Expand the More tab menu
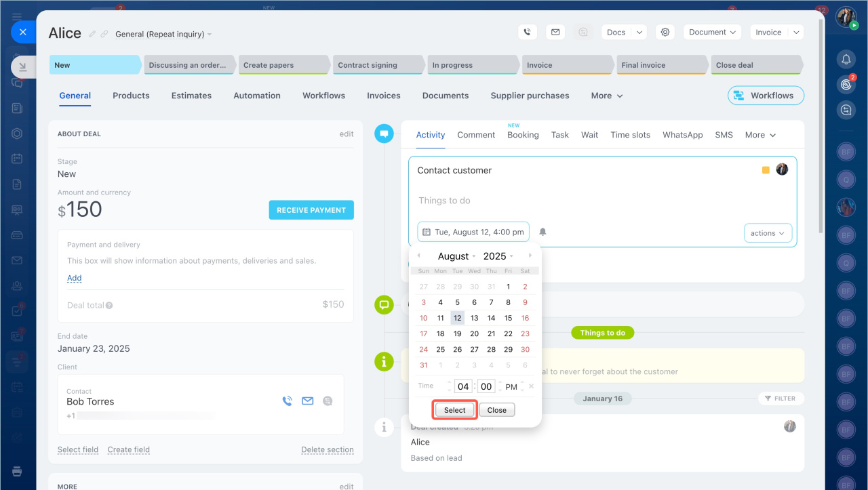The height and width of the screenshot is (490, 868). coord(606,96)
